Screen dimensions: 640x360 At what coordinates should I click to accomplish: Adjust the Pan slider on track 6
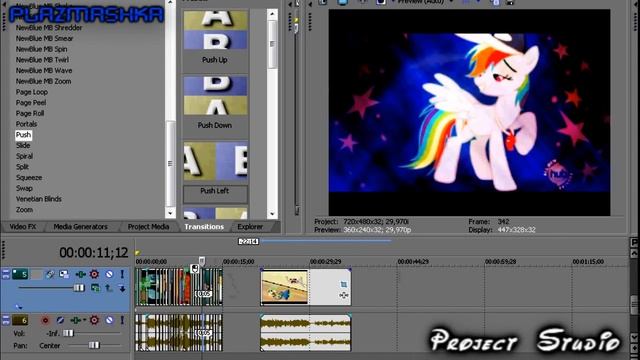[94, 345]
